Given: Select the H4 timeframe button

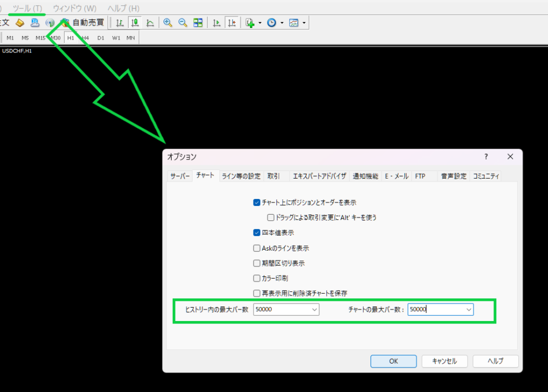Looking at the screenshot, I should (86, 38).
